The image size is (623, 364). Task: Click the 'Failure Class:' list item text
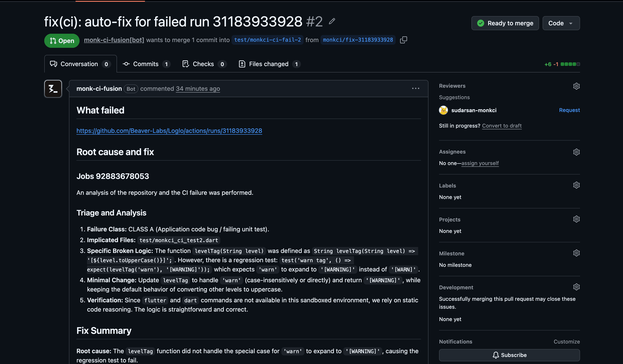[107, 229]
